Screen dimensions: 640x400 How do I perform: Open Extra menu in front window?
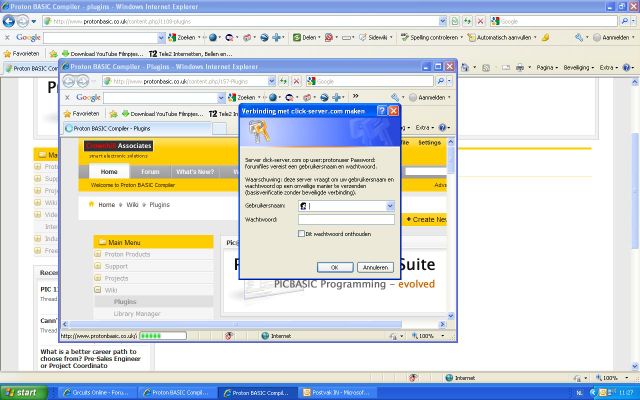pos(422,128)
